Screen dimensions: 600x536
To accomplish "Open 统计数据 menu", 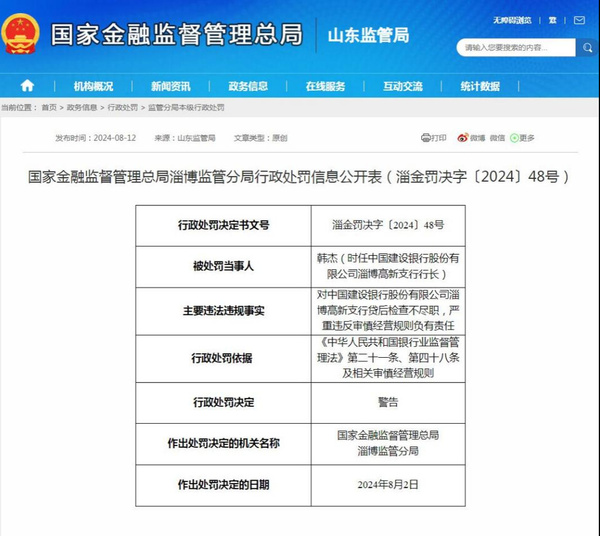I will click(480, 86).
